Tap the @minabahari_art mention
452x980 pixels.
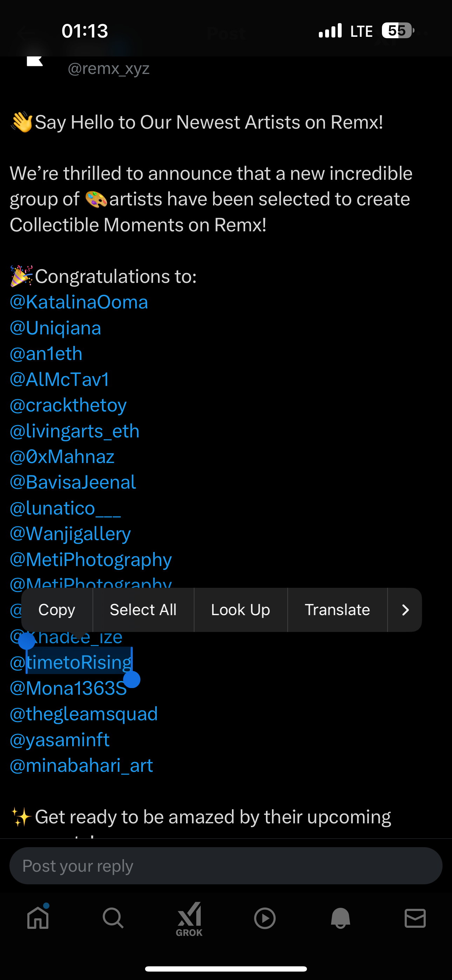81,765
